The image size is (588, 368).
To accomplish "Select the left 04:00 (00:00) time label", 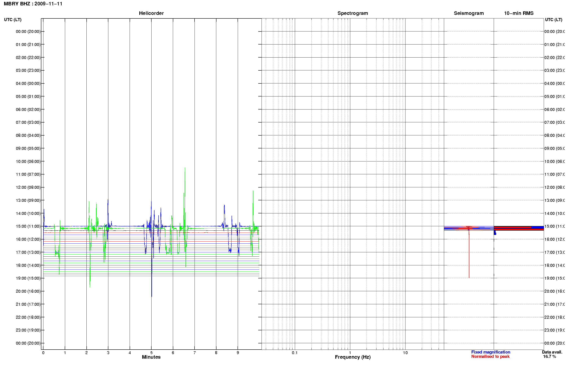I will click(x=28, y=83).
